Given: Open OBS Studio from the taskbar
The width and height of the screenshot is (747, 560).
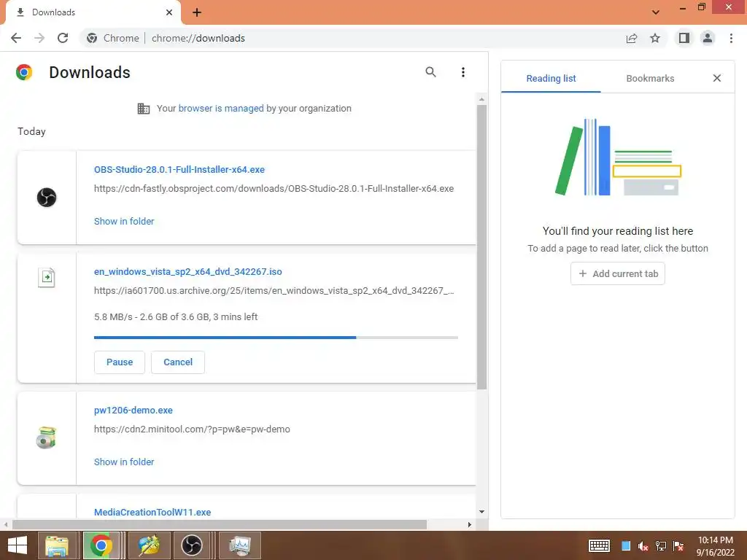Looking at the screenshot, I should click(192, 545).
